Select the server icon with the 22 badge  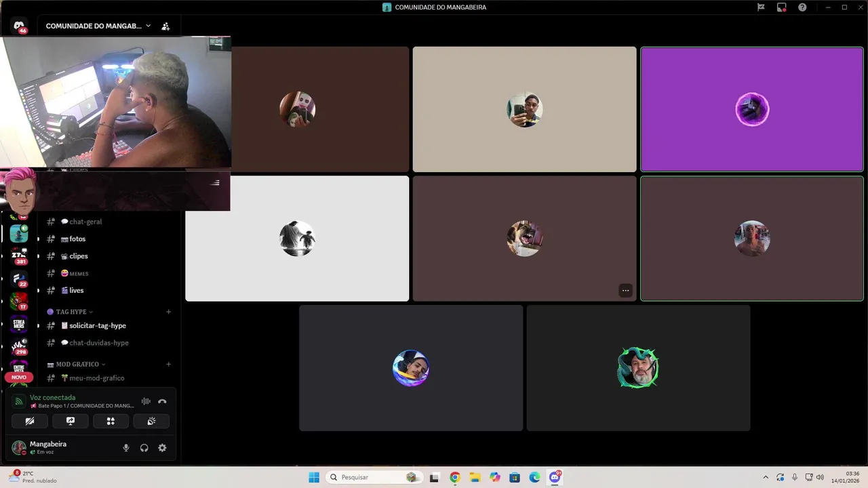[19, 279]
